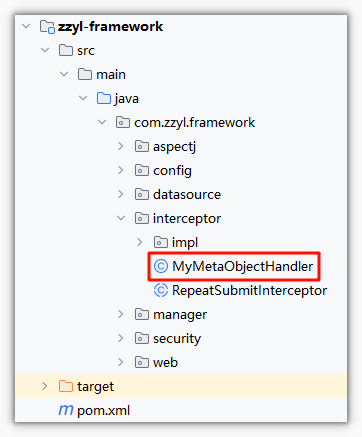The height and width of the screenshot is (437, 362).
Task: Click the web package icon
Action: pyautogui.click(x=142, y=362)
